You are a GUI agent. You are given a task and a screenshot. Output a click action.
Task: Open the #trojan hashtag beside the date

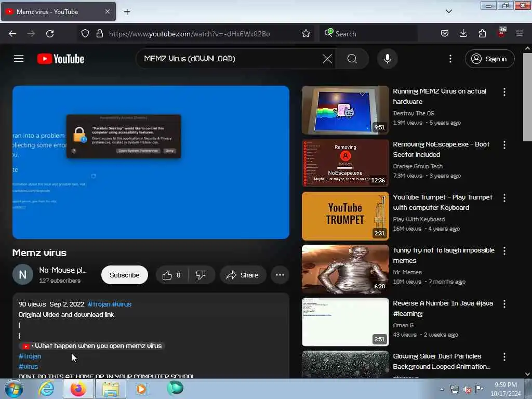tap(99, 304)
